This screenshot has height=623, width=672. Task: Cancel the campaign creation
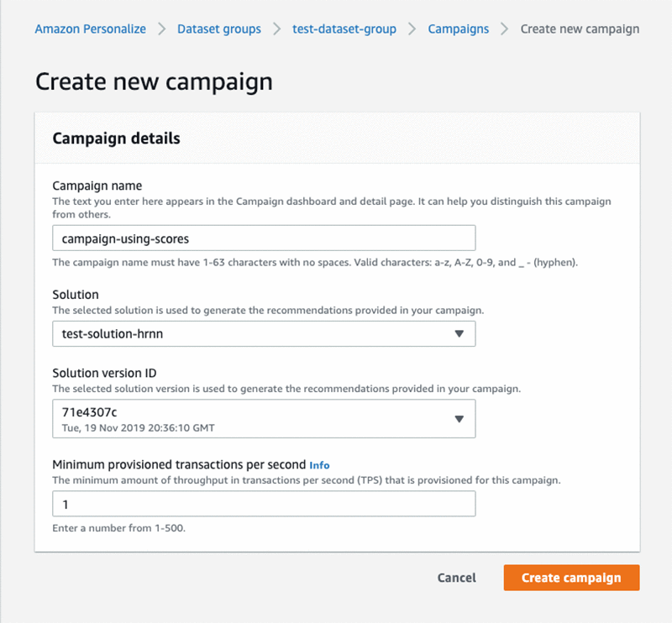[456, 578]
